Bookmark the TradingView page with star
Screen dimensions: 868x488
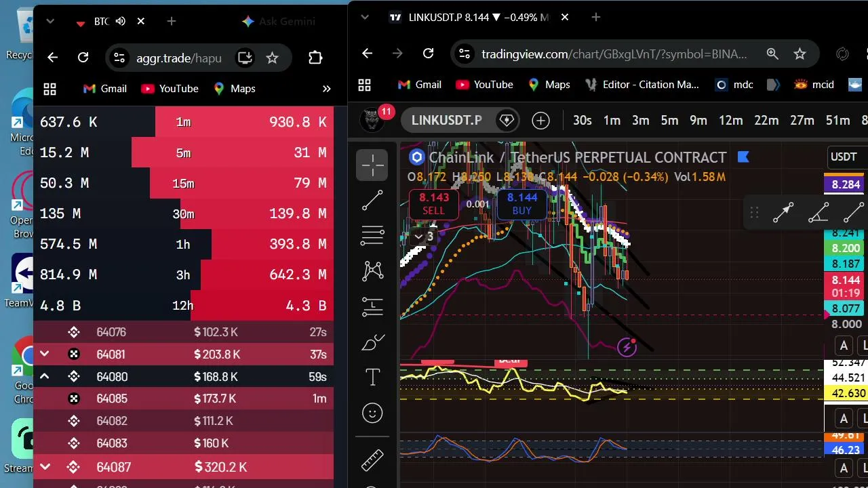(x=800, y=54)
